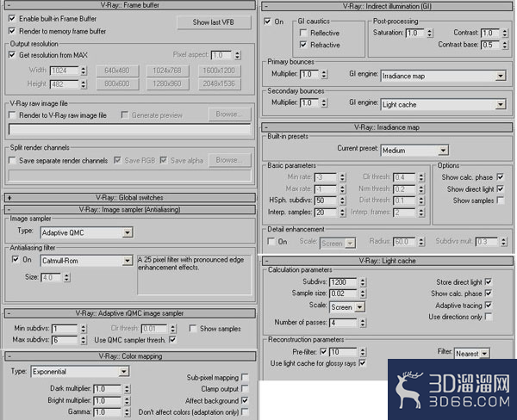
Task: Toggle Enable built-in Frame Buffer checkbox
Action: (12, 18)
